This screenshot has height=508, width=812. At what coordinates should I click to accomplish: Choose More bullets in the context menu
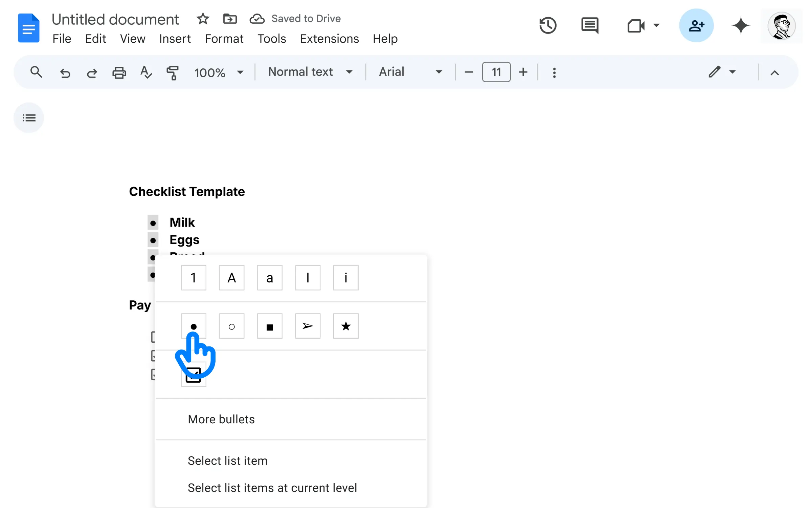[x=291, y=419]
